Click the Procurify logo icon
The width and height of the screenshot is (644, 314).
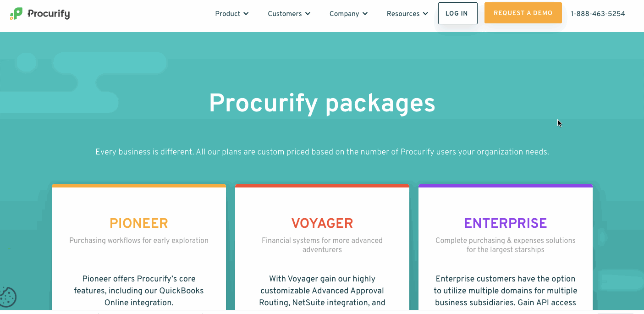16,14
